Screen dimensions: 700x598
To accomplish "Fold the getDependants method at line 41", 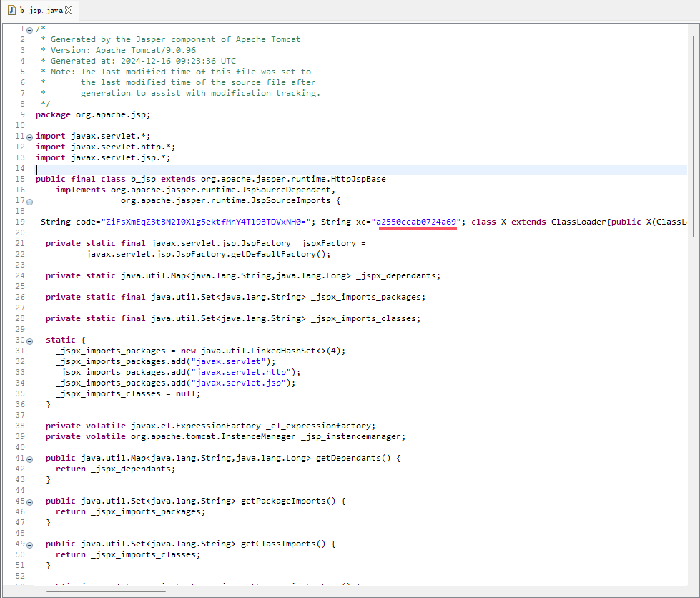I will click(29, 459).
